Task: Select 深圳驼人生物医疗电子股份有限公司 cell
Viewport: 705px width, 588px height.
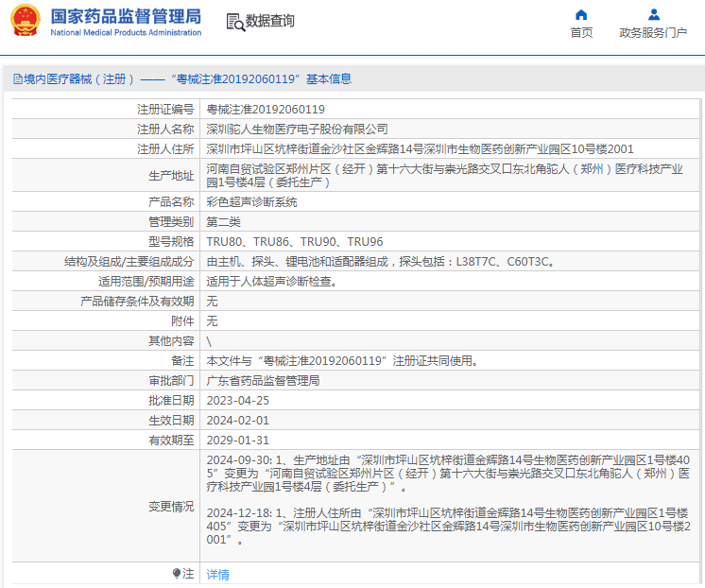Action: click(x=297, y=130)
